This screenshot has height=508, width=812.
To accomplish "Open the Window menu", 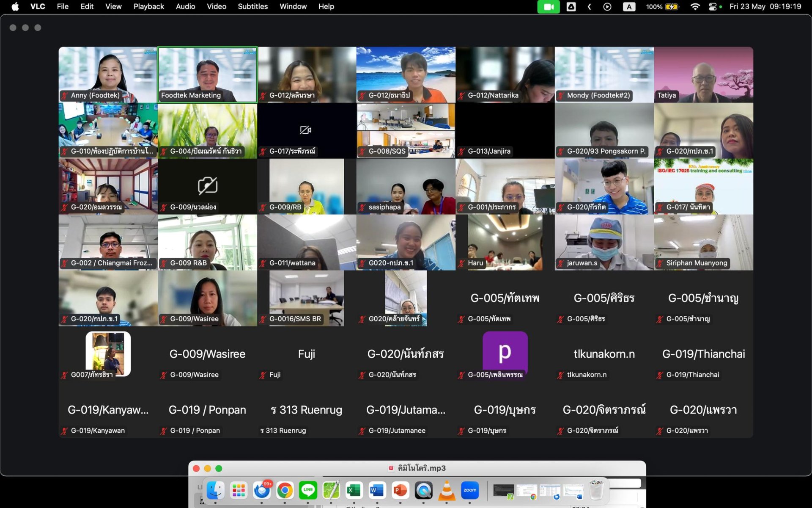I will click(293, 6).
